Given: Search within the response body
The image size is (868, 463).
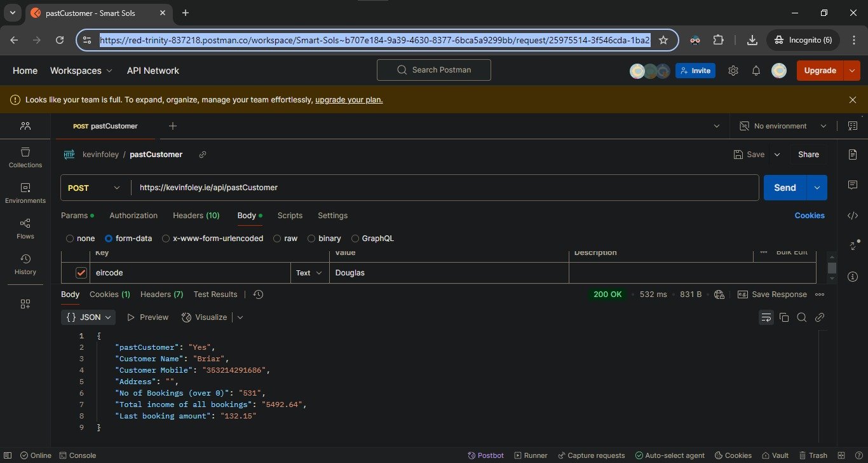Looking at the screenshot, I should click(802, 317).
